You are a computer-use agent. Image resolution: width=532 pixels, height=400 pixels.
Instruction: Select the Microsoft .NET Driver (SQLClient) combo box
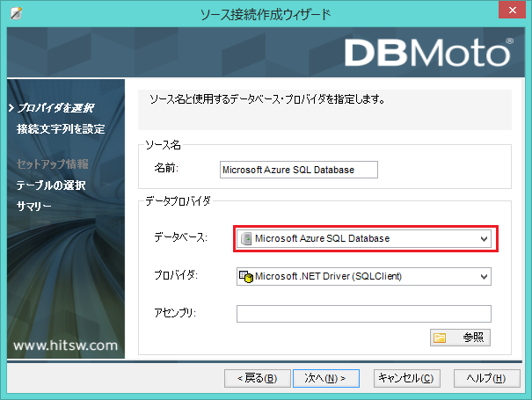coord(364,277)
